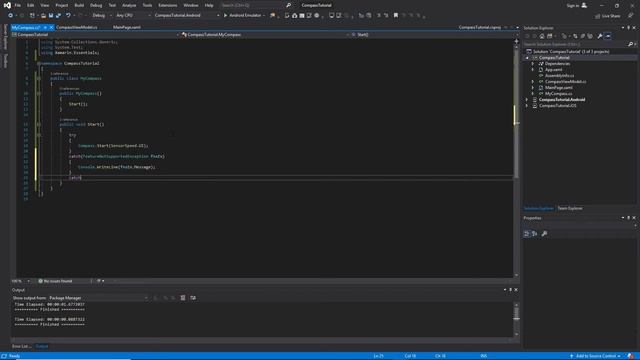The height and width of the screenshot is (360, 640).
Task: Click the Open File toolbar icon
Action: click(x=43, y=16)
